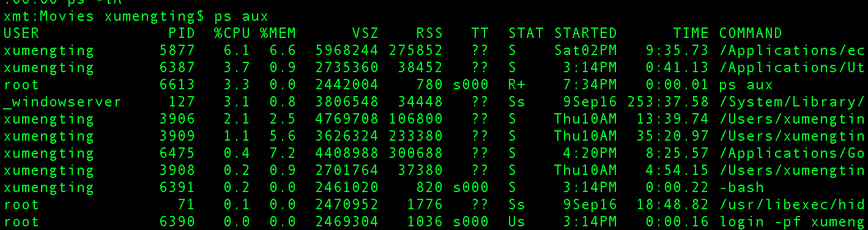Click the '/Applications/Ut' command entry
Screen dimensions: 868x230
(792, 67)
